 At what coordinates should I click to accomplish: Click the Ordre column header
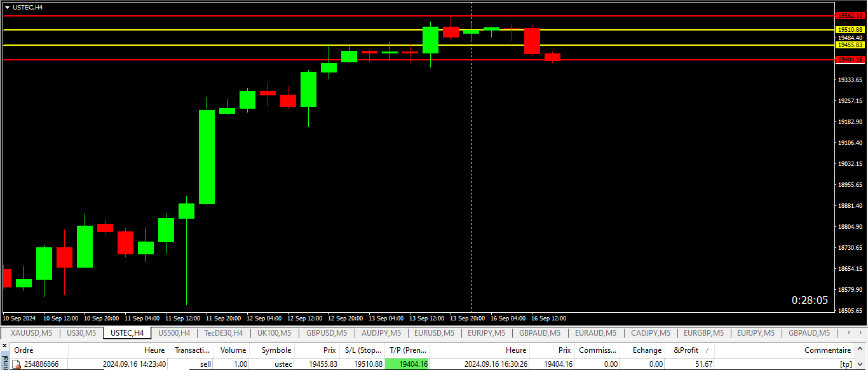24,350
